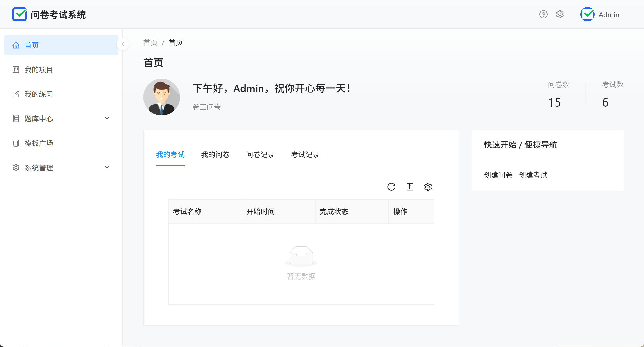
Task: Open 题库中心 menu item
Action: pyautogui.click(x=61, y=119)
